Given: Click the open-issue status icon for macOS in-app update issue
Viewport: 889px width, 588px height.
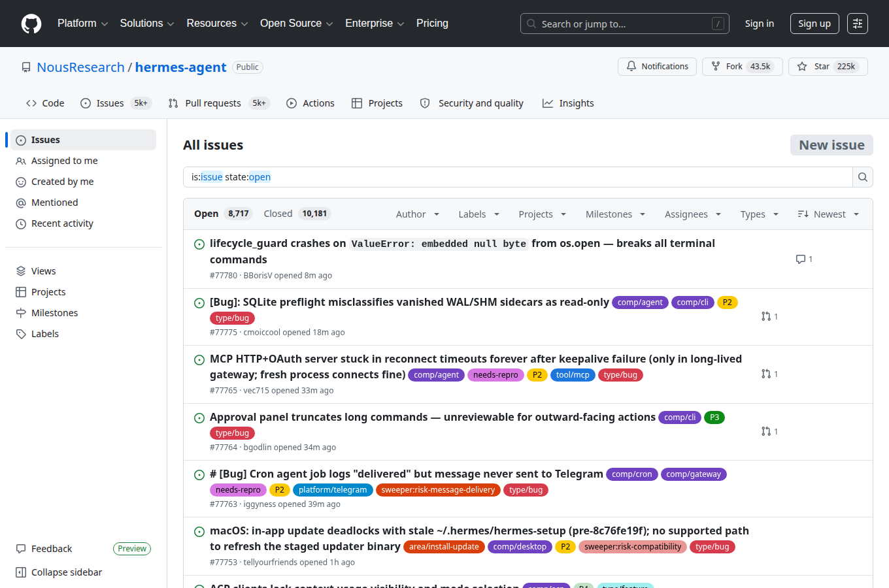Looking at the screenshot, I should point(199,532).
